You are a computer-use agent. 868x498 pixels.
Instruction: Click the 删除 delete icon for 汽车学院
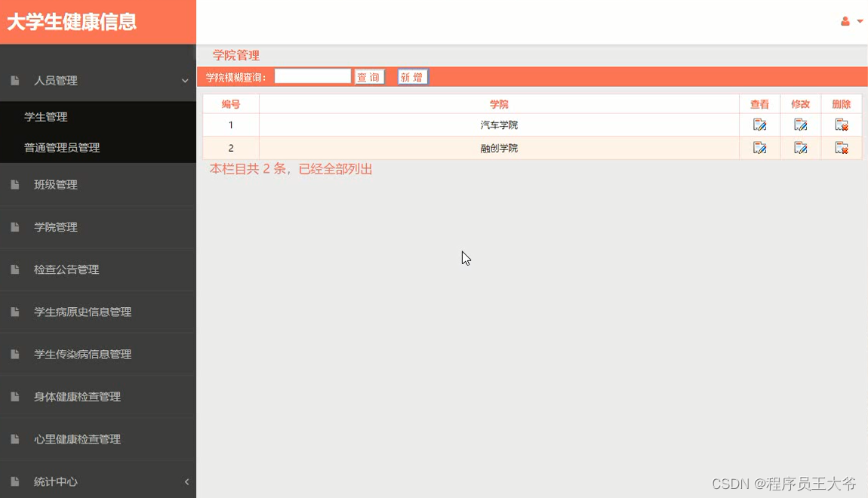(x=841, y=124)
